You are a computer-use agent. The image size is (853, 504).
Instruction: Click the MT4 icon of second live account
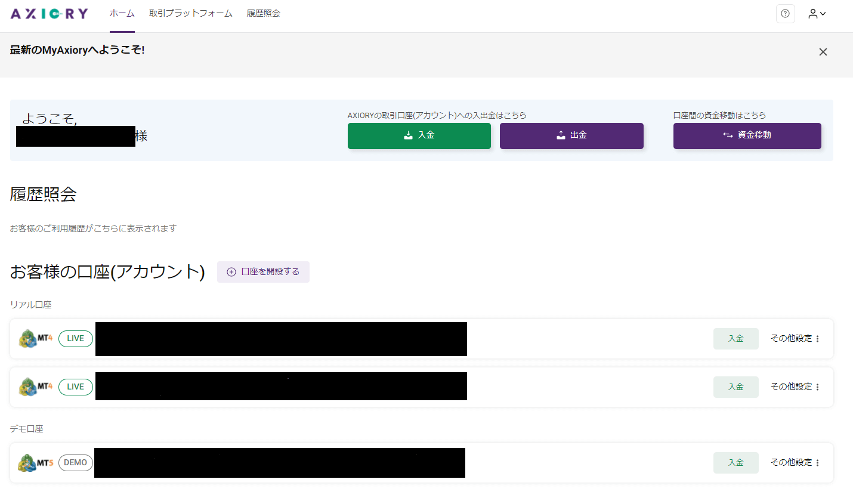pyautogui.click(x=35, y=386)
